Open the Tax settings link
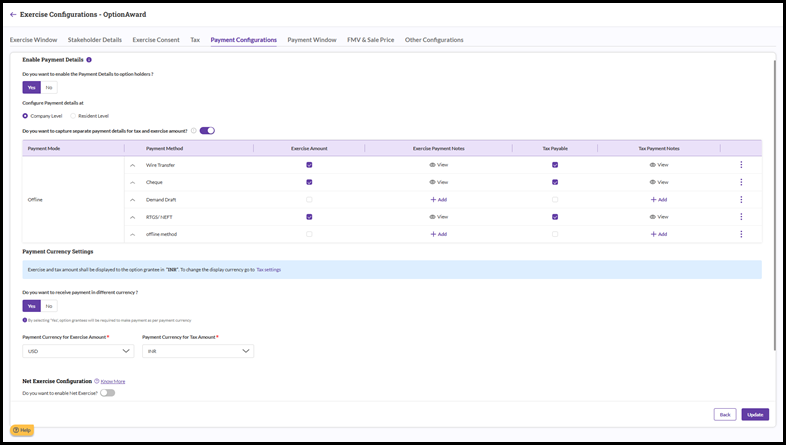 [269, 270]
